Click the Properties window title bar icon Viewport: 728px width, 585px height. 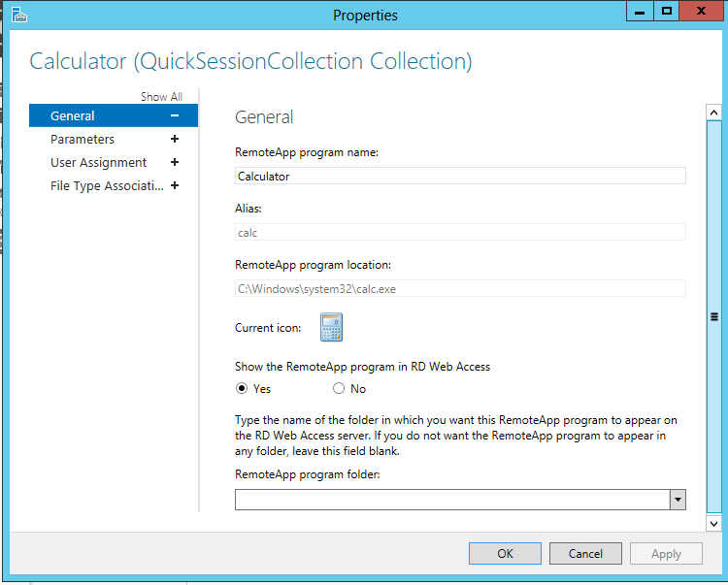pyautogui.click(x=18, y=15)
